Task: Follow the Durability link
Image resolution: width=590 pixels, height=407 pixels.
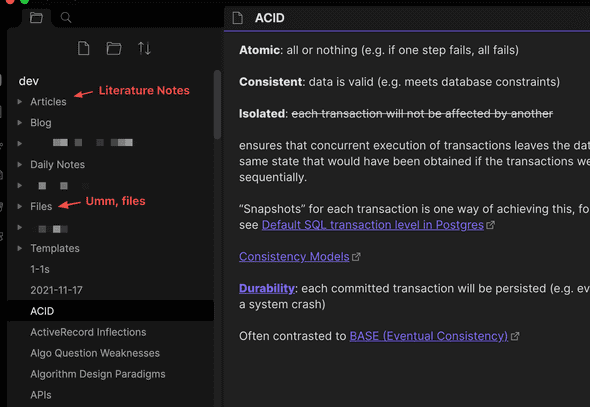Action: [267, 289]
